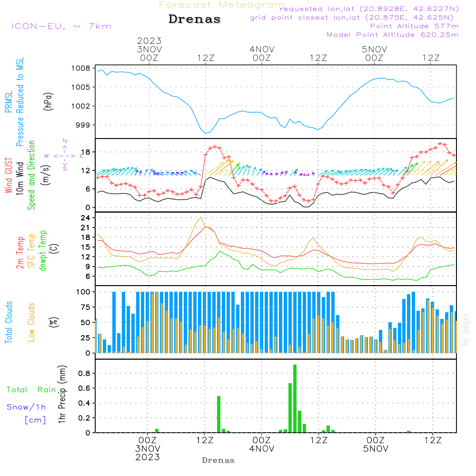Click the Point Altitude 577m text
The height and width of the screenshot is (476, 476).
point(414,26)
